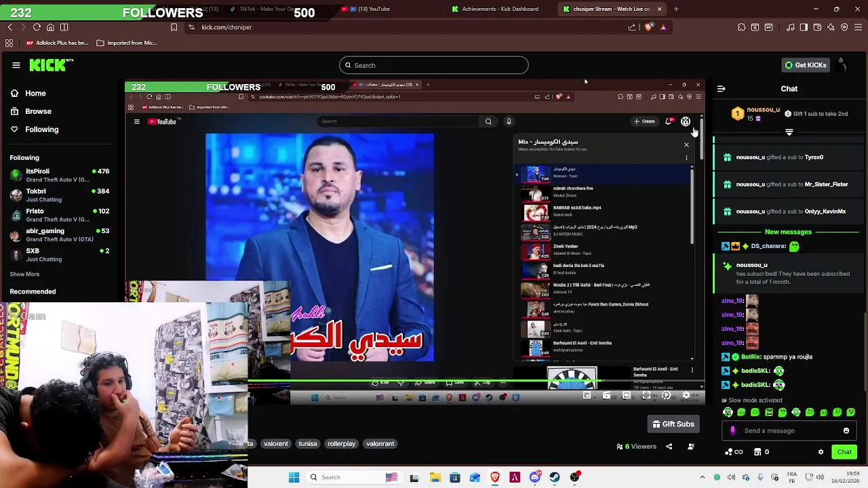Open Browse in Kick sidebar
Viewport: 868px width, 488px height.
(x=38, y=111)
